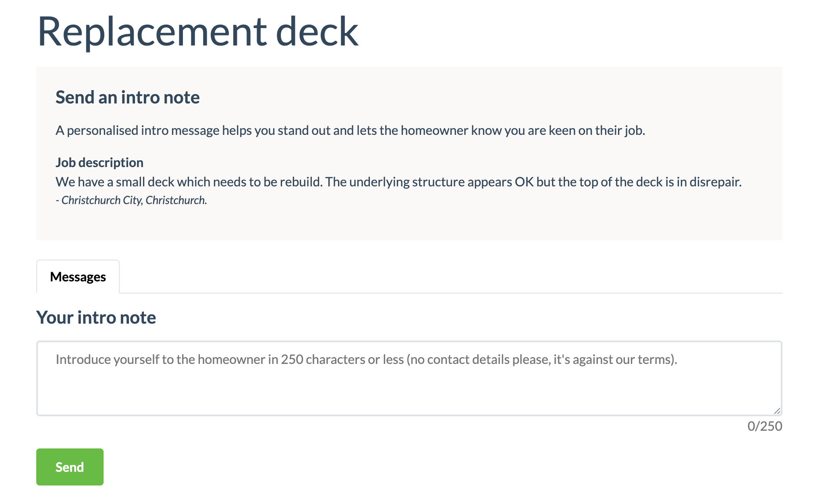Viewport: 838px width, 504px height.
Task: Click the text area resize handle
Action: 777,411
